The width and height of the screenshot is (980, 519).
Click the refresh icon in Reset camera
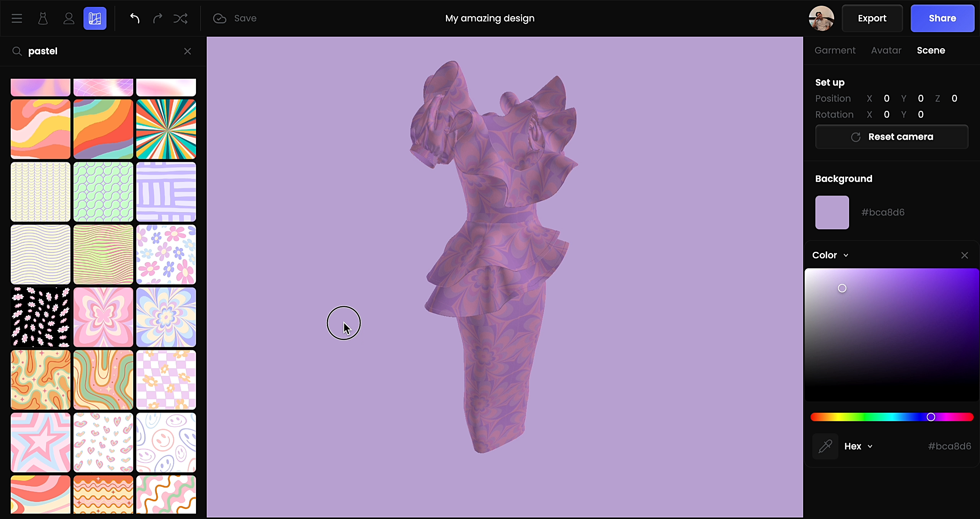(x=856, y=137)
